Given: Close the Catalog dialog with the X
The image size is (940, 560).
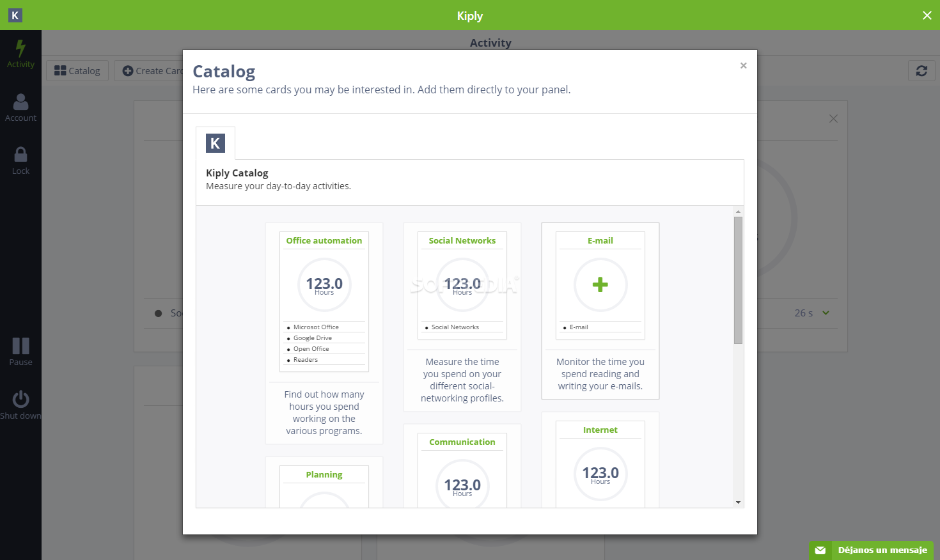Looking at the screenshot, I should click(743, 65).
